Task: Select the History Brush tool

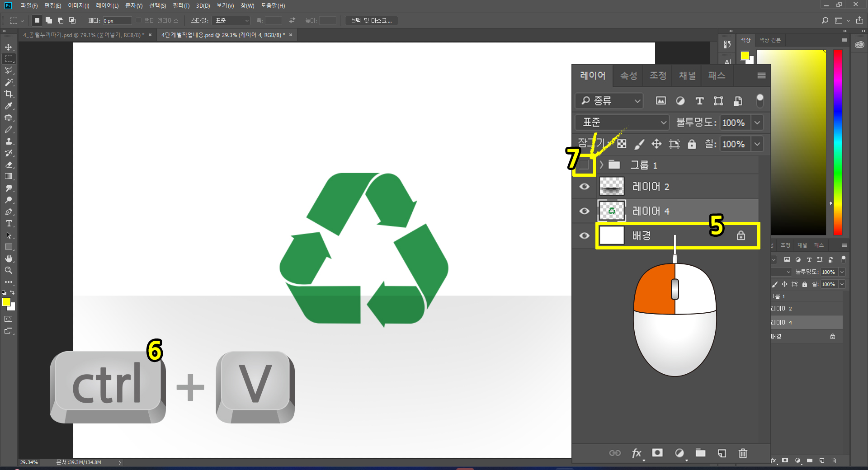Action: [9, 153]
